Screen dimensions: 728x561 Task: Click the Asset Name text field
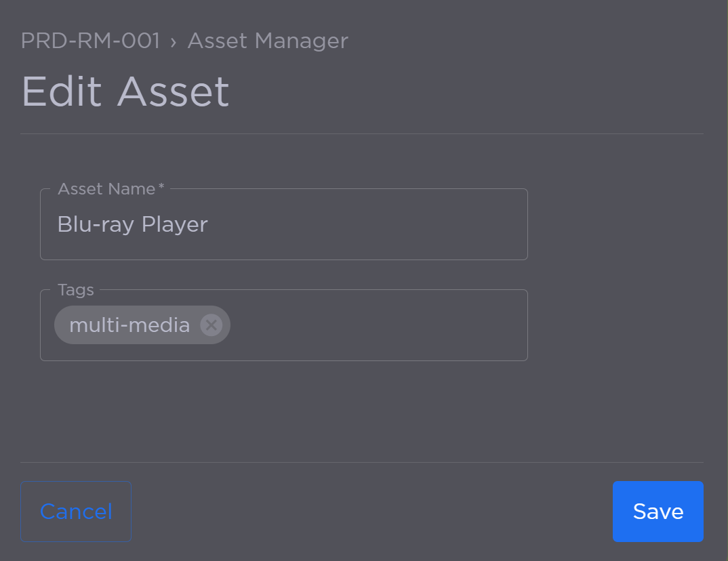(x=284, y=224)
